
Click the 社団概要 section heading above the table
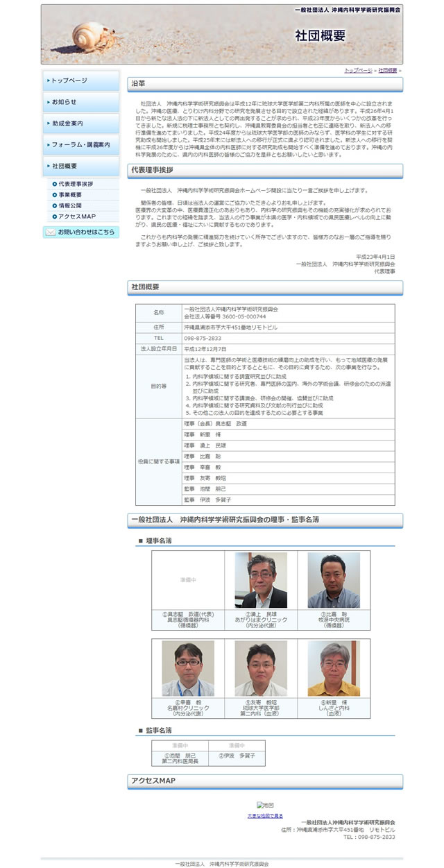tap(265, 287)
